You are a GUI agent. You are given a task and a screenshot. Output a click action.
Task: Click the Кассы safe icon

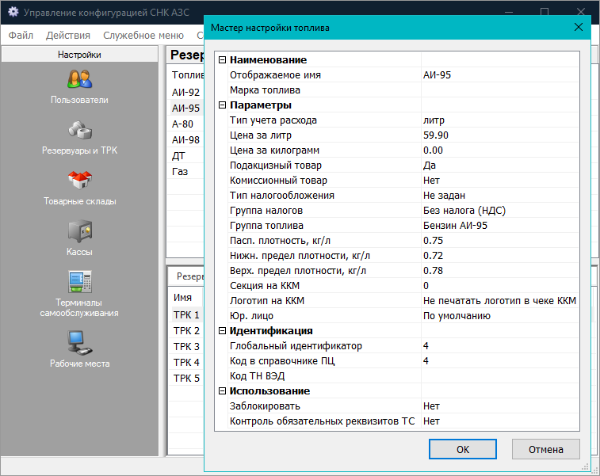79,231
